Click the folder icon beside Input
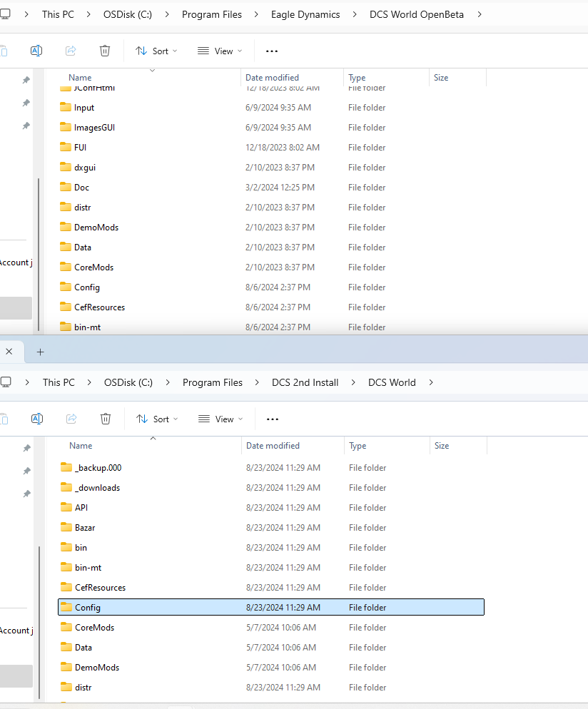This screenshot has width=588, height=709. 66,107
